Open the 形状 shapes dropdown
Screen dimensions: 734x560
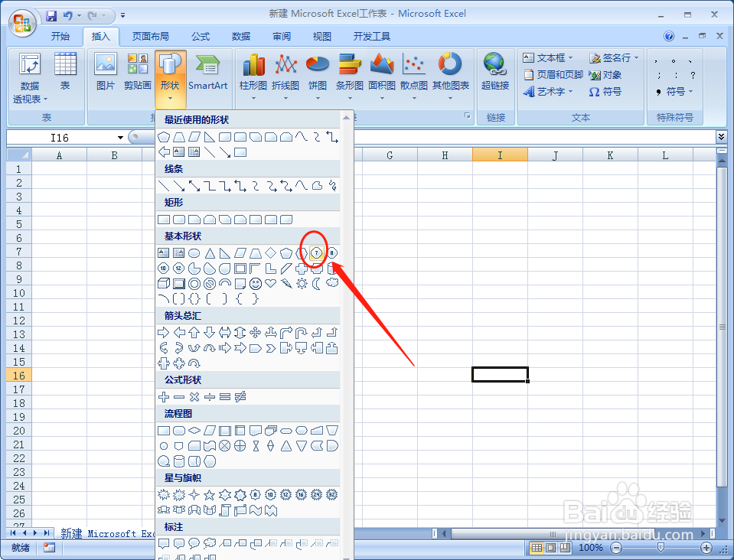(171, 78)
